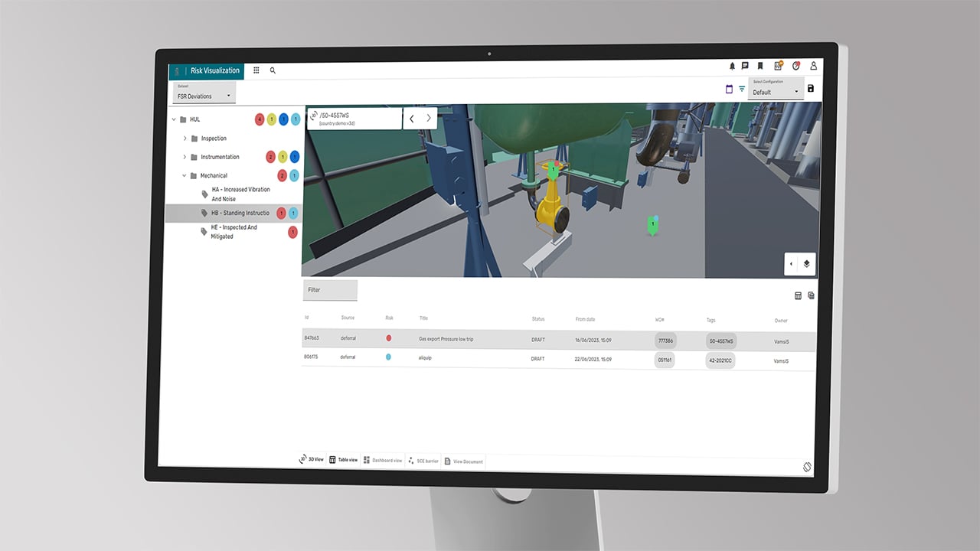The height and width of the screenshot is (551, 980).
Task: Expand the Inspection folder
Action: [x=185, y=139]
